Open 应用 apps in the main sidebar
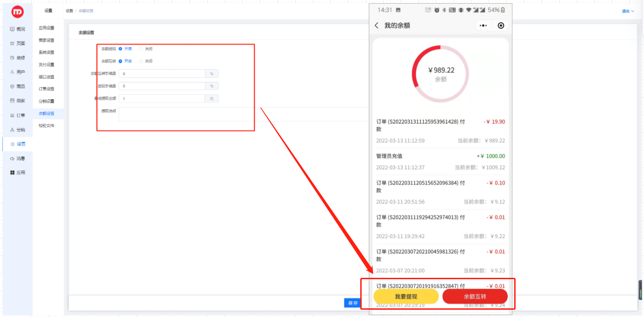 coord(18,173)
